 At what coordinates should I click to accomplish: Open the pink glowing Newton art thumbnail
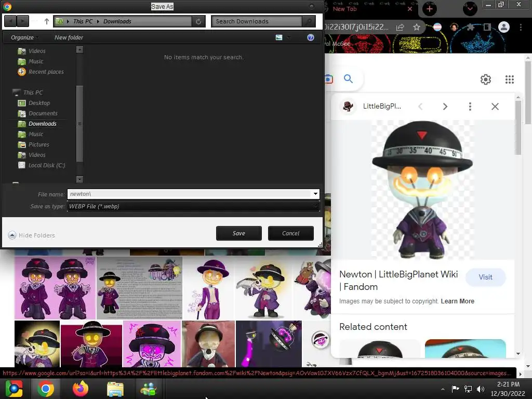[152, 344]
